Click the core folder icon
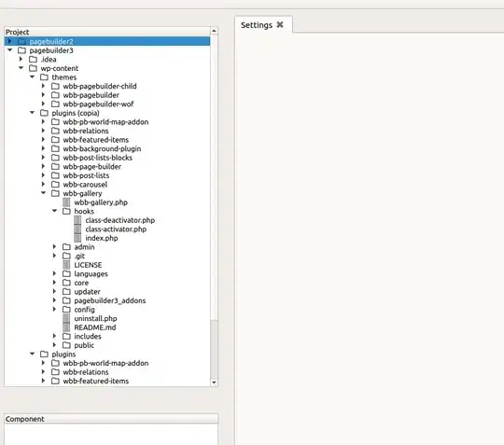 tap(67, 283)
